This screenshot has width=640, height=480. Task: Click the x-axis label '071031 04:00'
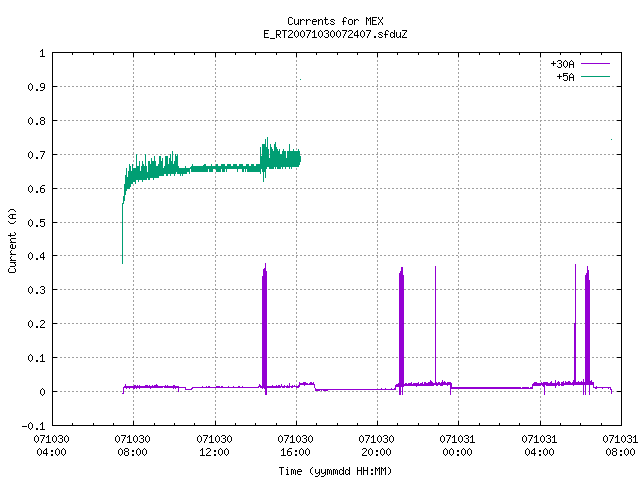coord(539,446)
